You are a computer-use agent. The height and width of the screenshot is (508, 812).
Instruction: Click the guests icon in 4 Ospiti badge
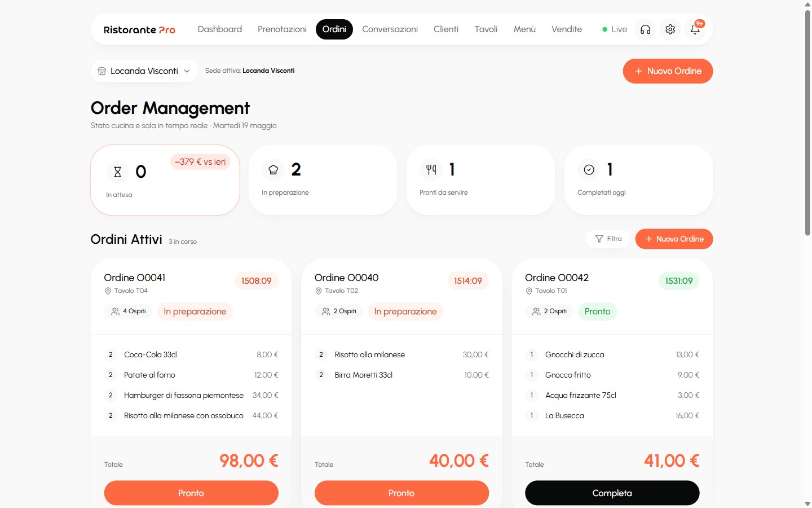pyautogui.click(x=116, y=312)
